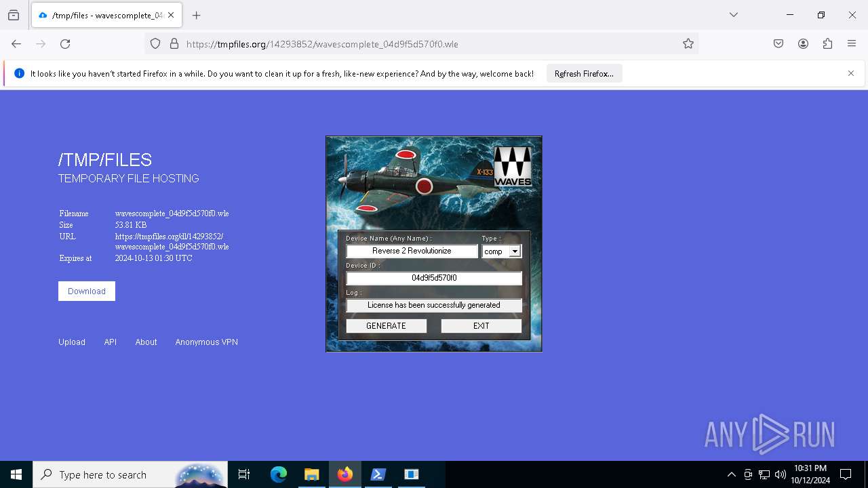Expand the Type comp dropdown

coord(515,251)
